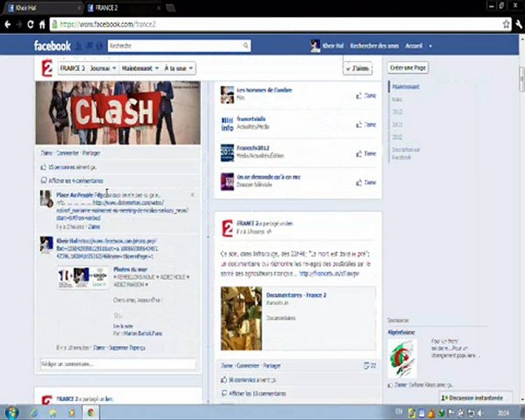
Task: Click the 'Rédiger un commentaire' field
Action: pos(118,364)
